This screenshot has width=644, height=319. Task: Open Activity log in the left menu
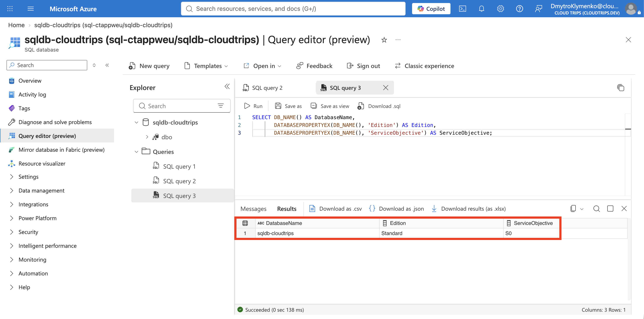click(x=32, y=94)
